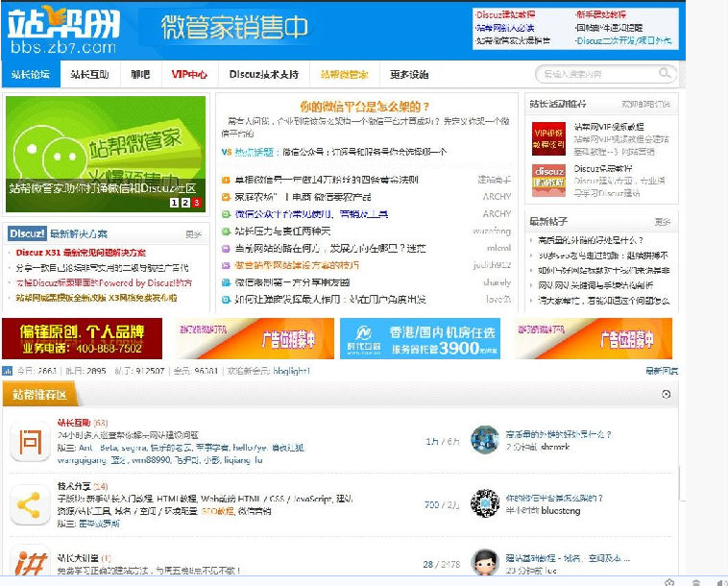This screenshot has height=586, width=728.
Task: Open the 草根微信号 thread link
Action: tap(326, 180)
